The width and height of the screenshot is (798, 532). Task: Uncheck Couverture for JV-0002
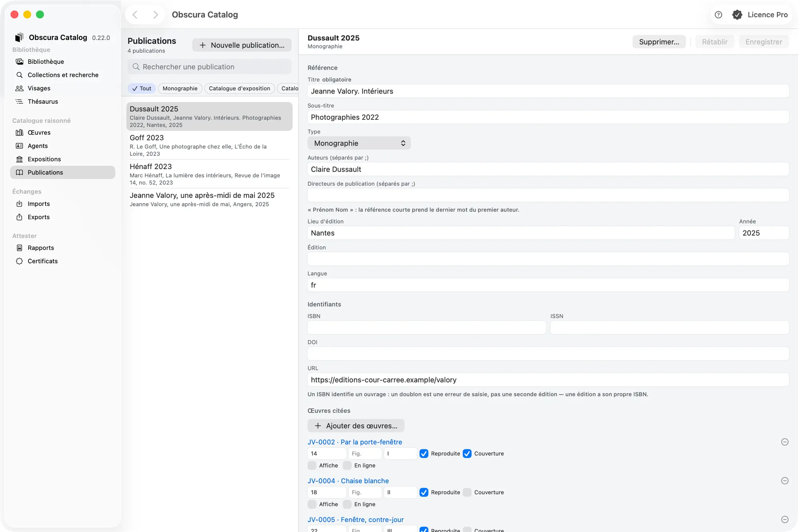point(467,453)
